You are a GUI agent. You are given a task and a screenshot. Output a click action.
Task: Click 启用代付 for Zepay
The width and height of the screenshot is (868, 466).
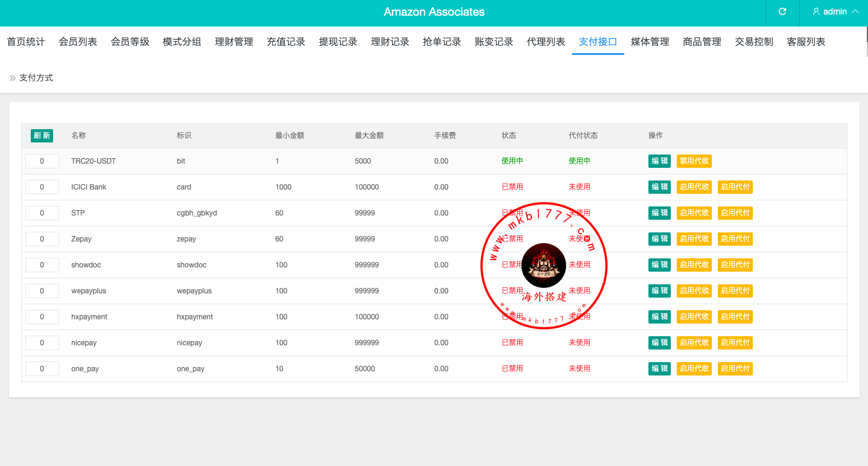point(735,239)
